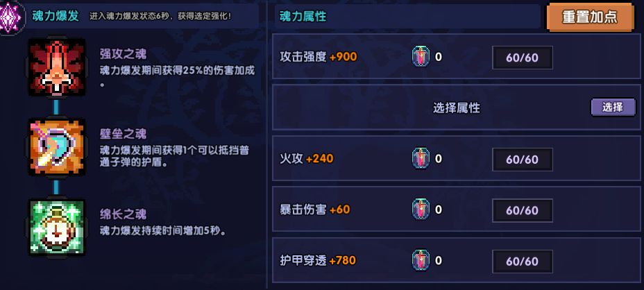
Task: Click the 60/60 field for 攻击强度
Action: pyautogui.click(x=523, y=58)
